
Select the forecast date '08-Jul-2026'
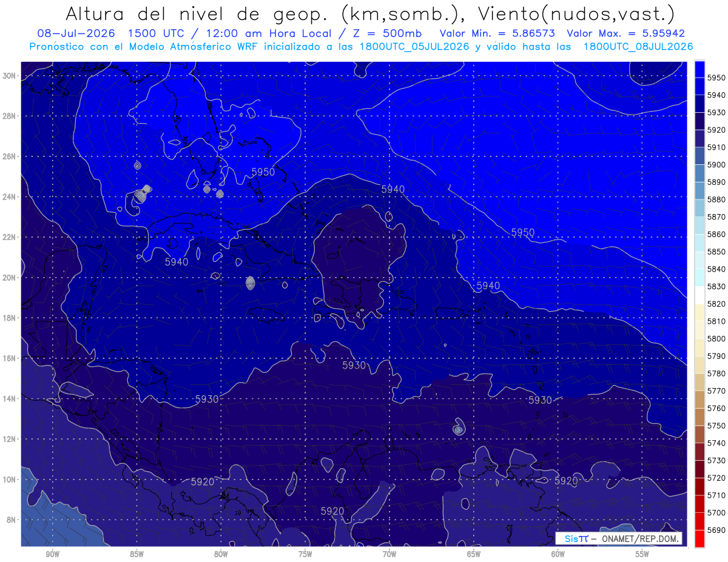77,33
